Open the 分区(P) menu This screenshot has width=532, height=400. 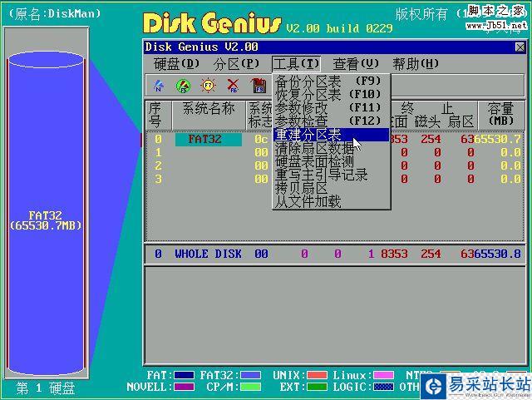pyautogui.click(x=236, y=64)
